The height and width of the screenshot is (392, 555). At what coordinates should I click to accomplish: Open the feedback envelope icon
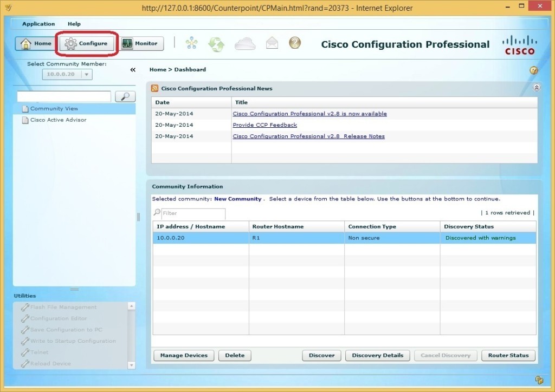272,44
